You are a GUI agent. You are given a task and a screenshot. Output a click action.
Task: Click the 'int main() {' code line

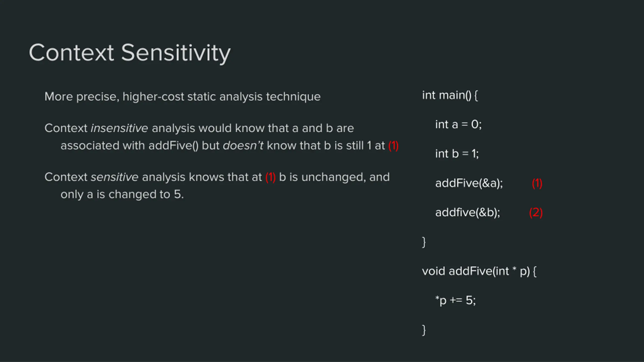[450, 95]
